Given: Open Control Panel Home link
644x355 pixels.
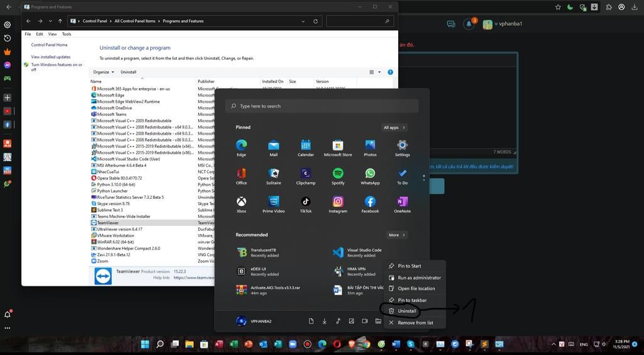Looking at the screenshot, I should [x=49, y=45].
